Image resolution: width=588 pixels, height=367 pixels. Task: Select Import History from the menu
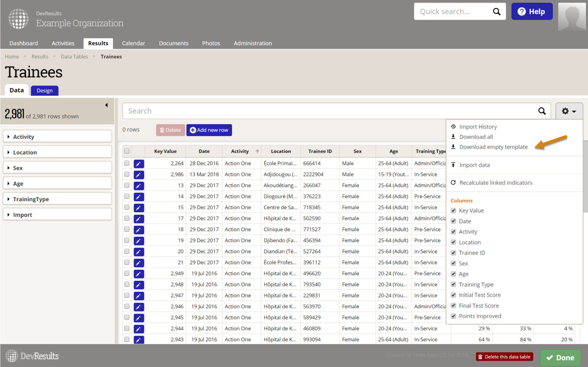click(478, 127)
